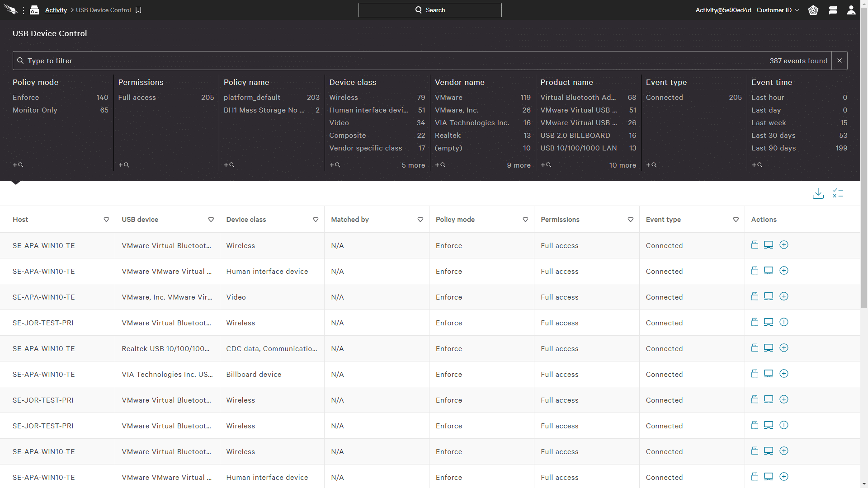The height and width of the screenshot is (488, 868).
Task: Filter events by Last week
Action: (799, 123)
